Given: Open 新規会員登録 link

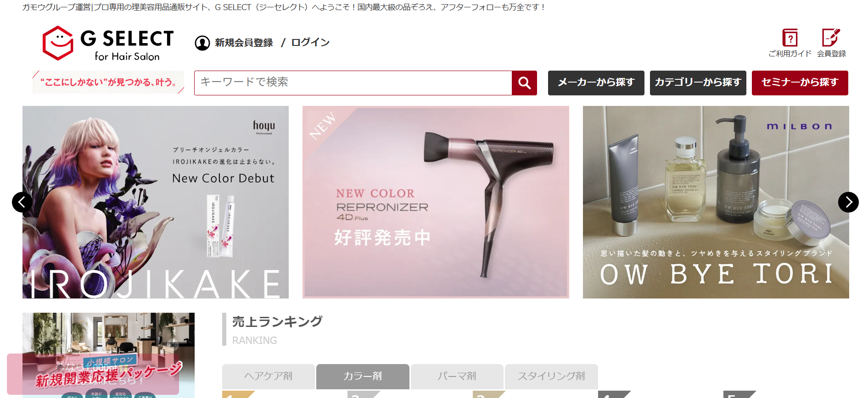Looking at the screenshot, I should 244,43.
